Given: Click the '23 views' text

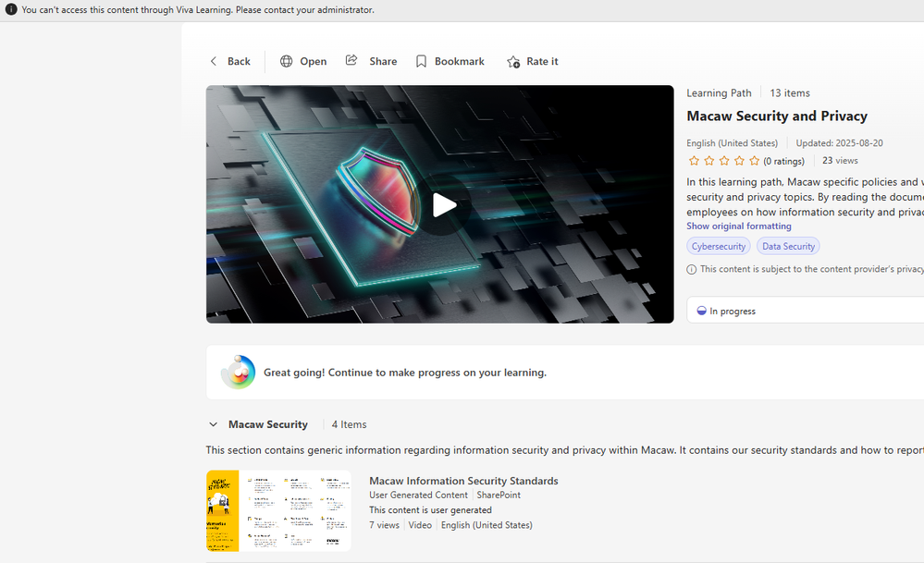Looking at the screenshot, I should pyautogui.click(x=841, y=160).
